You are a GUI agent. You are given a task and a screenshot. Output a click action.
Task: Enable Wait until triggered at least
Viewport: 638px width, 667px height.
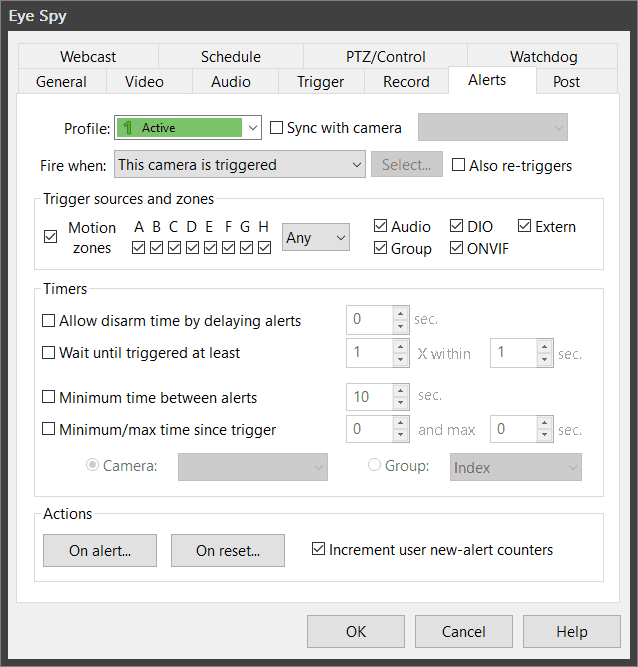(x=48, y=353)
